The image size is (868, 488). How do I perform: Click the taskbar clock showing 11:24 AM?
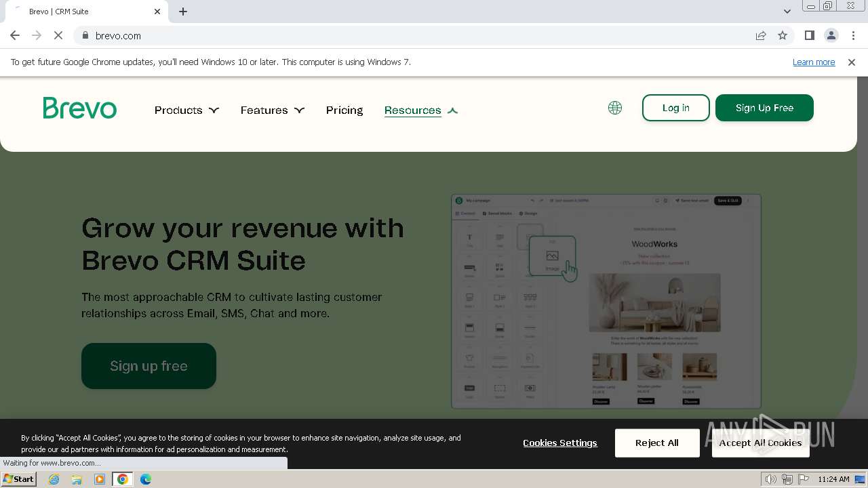[833, 479]
